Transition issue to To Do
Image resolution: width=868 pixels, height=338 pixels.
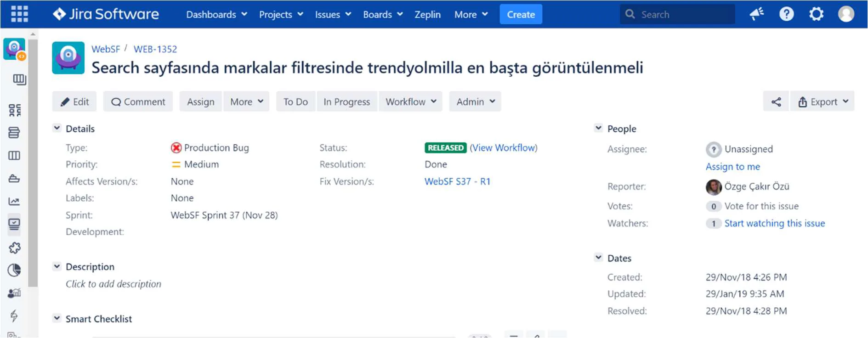pos(295,101)
